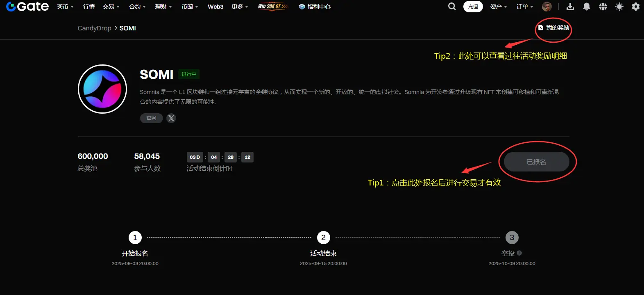Expand the 订单 dropdown

(x=525, y=7)
